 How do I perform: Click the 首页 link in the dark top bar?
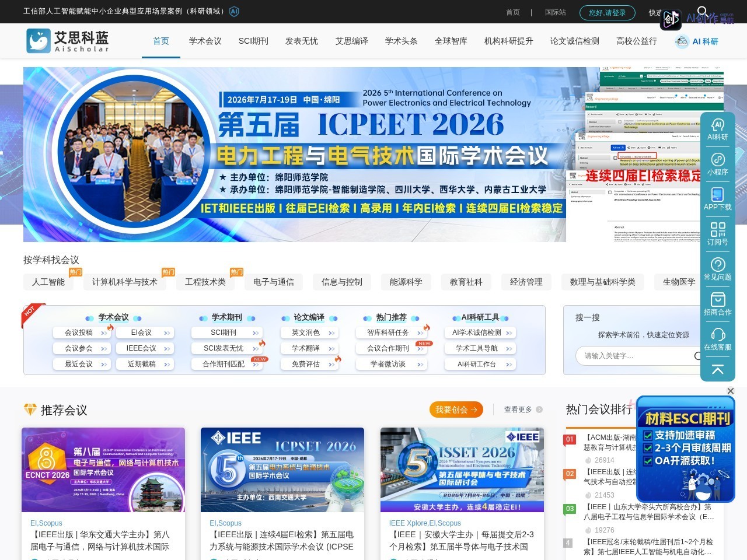click(x=513, y=12)
